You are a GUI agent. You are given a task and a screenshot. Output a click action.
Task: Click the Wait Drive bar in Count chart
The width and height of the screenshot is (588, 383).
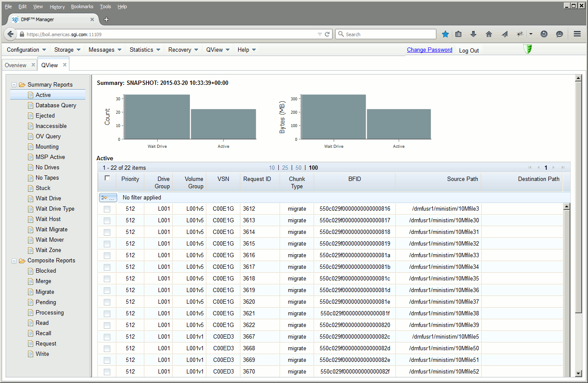coord(157,117)
